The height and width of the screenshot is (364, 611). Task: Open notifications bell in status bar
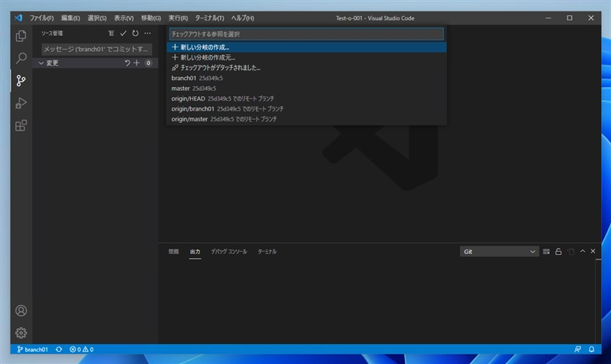tap(591, 350)
